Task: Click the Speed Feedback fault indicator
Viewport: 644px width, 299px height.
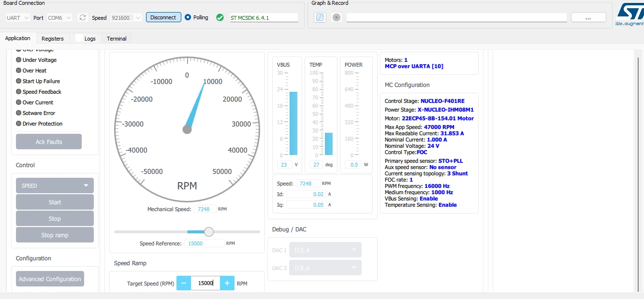Action: point(19,92)
